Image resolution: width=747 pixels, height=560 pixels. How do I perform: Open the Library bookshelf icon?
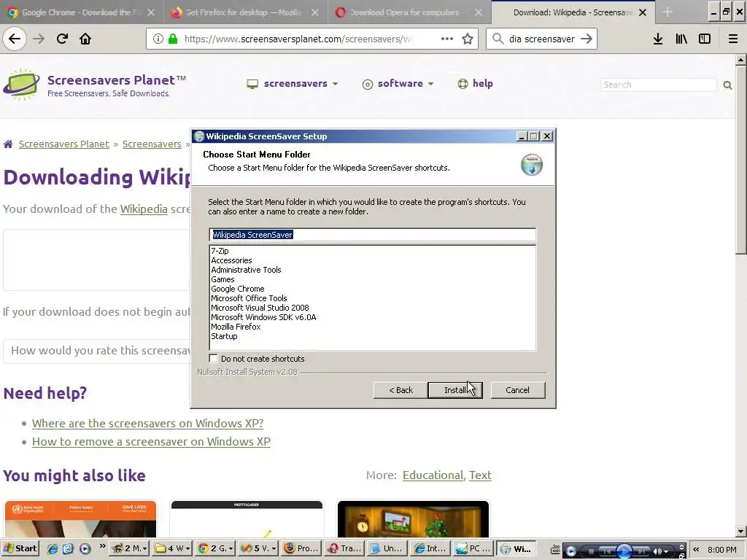[x=681, y=39]
